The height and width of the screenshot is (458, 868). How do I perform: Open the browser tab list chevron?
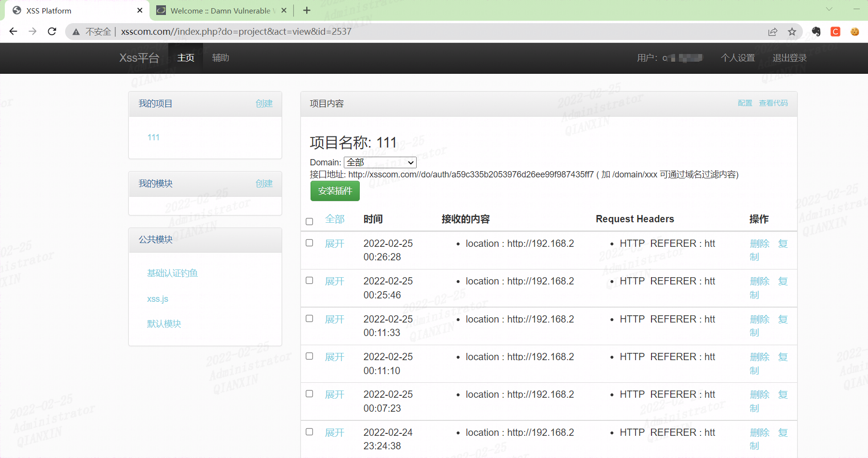(x=829, y=10)
